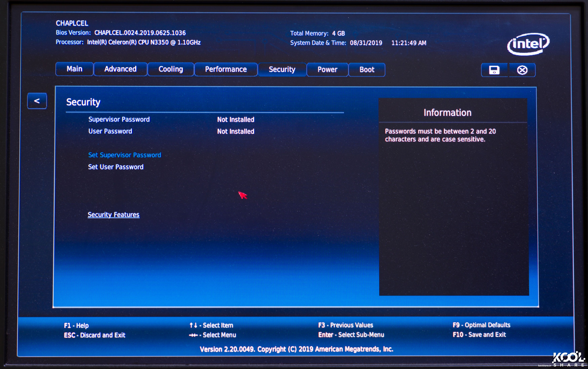
Task: Switch to the Advanced tab
Action: click(x=120, y=69)
